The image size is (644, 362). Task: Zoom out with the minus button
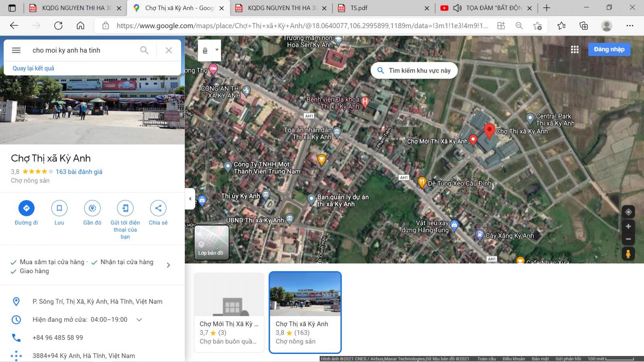click(628, 239)
